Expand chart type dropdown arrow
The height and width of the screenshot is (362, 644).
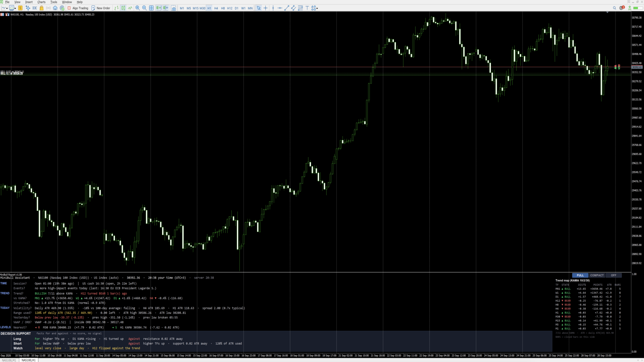[7, 8]
